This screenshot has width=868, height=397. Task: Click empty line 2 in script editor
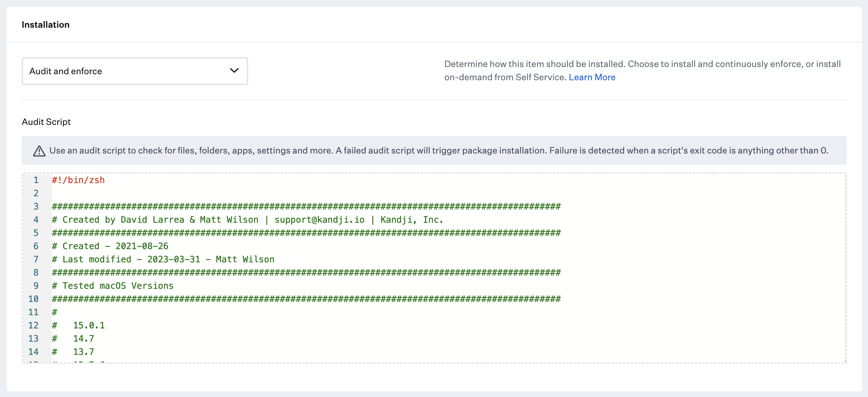448,193
